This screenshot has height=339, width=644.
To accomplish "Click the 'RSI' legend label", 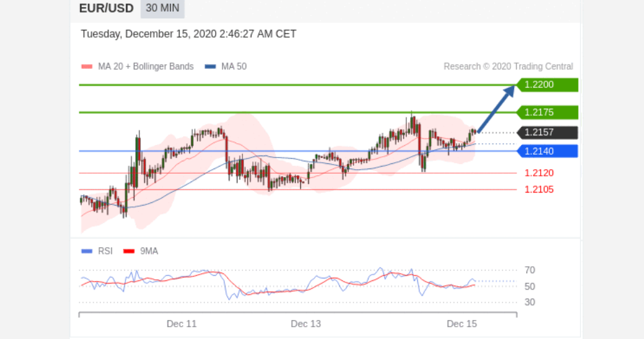I will (105, 251).
